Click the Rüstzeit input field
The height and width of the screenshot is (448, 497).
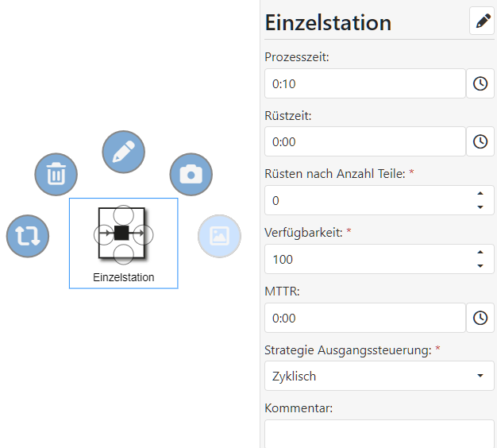[x=365, y=141]
